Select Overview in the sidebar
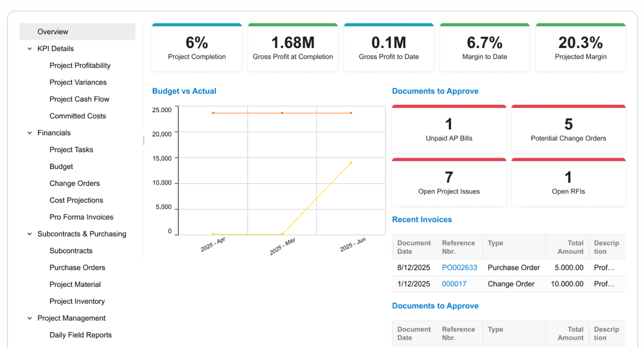The height and width of the screenshot is (348, 644). coord(53,32)
